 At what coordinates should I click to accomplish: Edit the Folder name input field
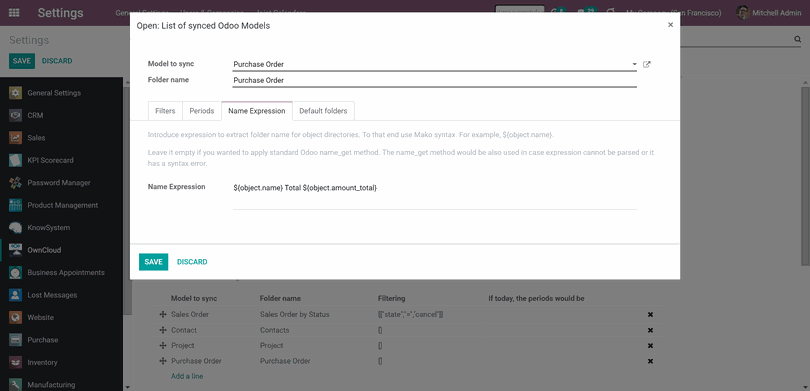pyautogui.click(x=434, y=81)
